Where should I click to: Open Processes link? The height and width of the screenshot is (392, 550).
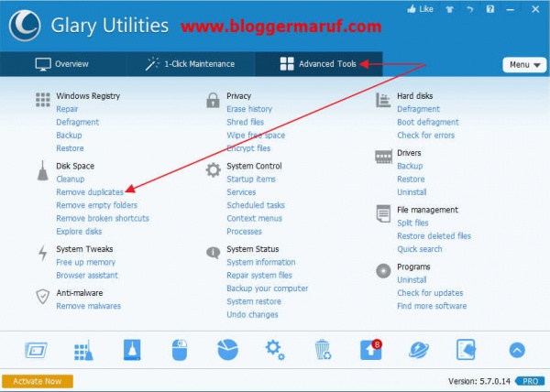[x=244, y=232]
